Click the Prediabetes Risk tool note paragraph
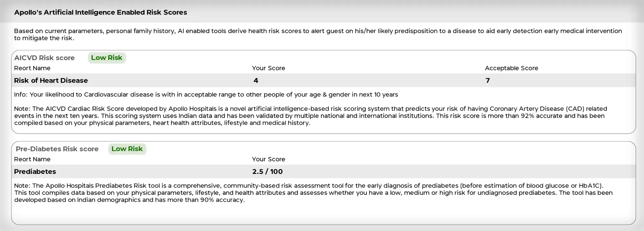This screenshot has width=644, height=231. pos(313,193)
